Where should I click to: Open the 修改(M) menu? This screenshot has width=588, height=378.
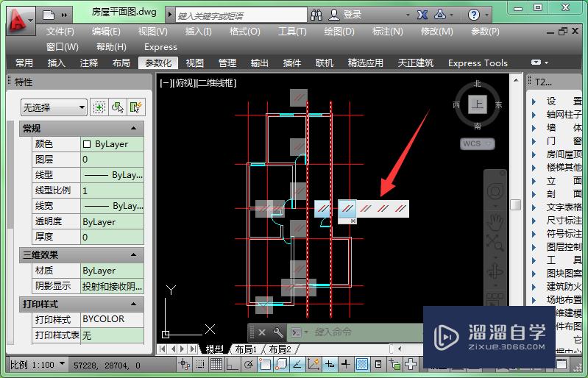[x=437, y=32]
